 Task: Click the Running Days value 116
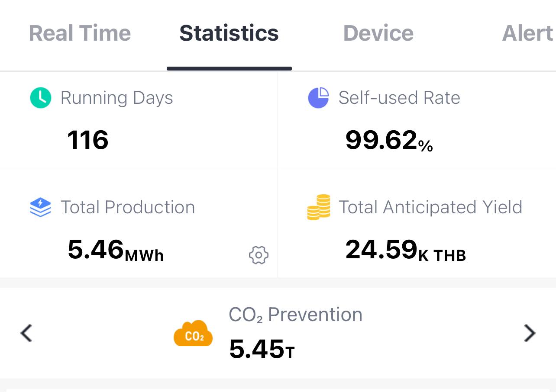(88, 140)
